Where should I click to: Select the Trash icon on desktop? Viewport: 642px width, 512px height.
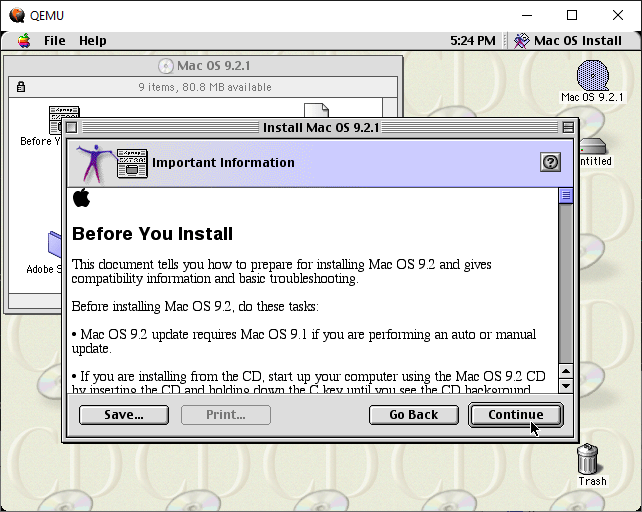point(591,460)
